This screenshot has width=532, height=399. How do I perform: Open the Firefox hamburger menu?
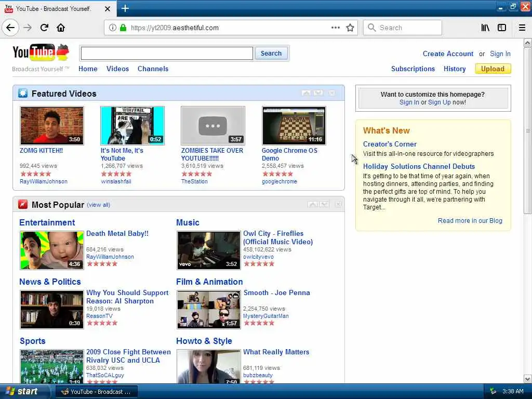pos(522,28)
